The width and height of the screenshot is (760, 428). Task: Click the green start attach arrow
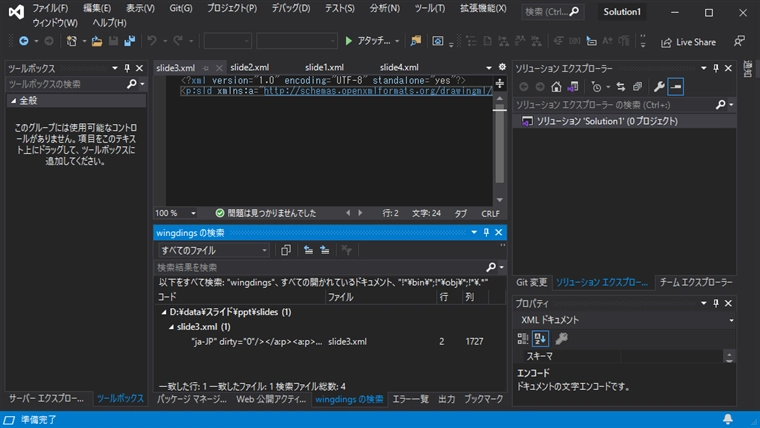pyautogui.click(x=348, y=41)
